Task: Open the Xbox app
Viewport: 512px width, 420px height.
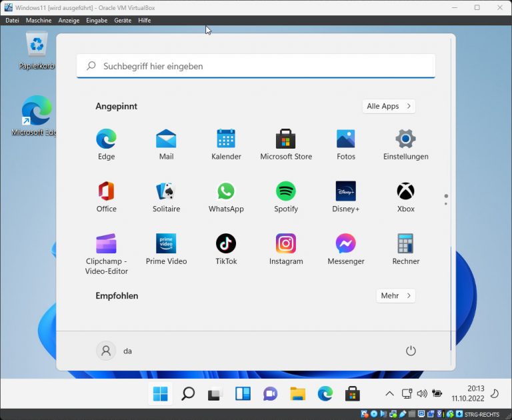Action: (405, 197)
